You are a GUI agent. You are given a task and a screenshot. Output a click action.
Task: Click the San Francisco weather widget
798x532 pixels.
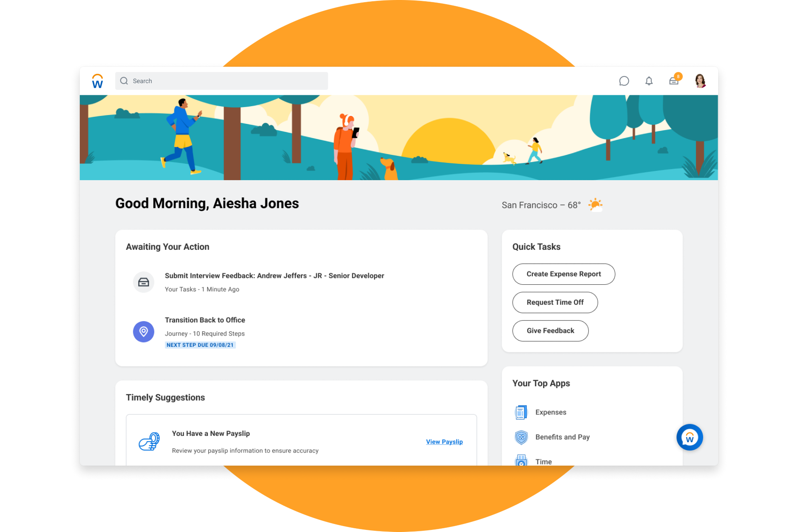[x=551, y=205]
